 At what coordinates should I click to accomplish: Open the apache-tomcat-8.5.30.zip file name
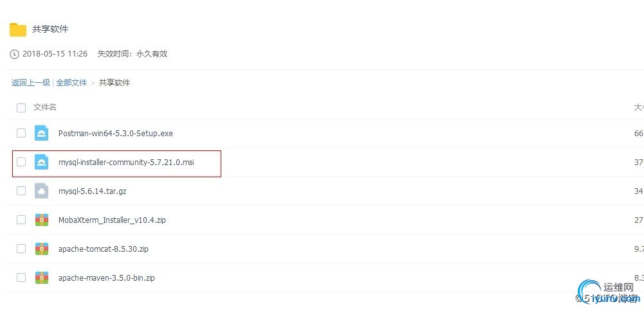click(103, 249)
